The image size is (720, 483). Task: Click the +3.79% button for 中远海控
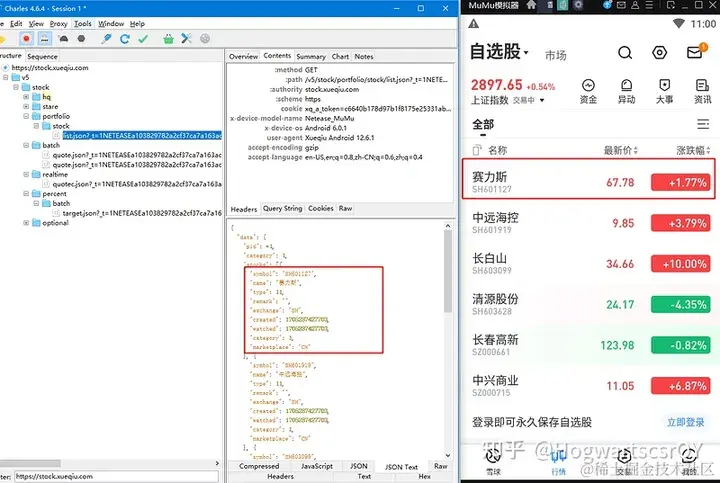coord(681,223)
